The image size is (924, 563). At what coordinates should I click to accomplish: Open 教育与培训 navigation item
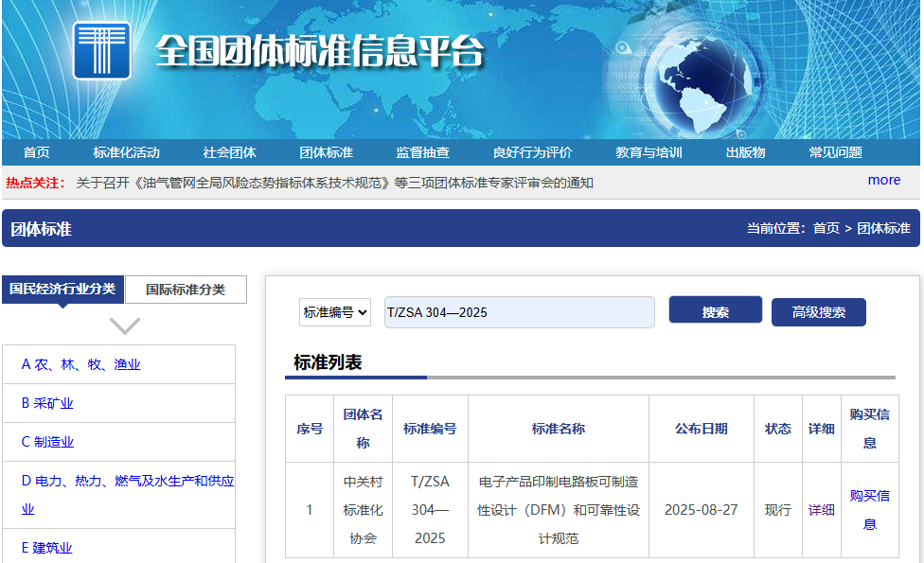point(649,152)
